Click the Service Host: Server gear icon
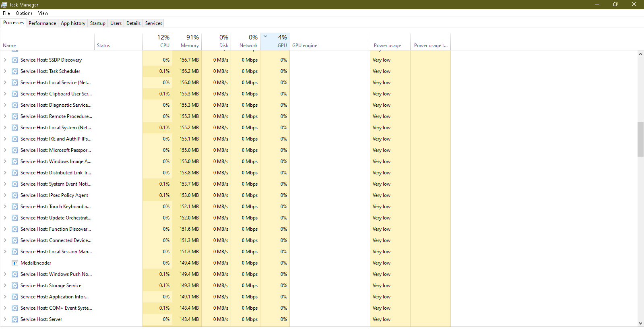This screenshot has height=329, width=644. [15, 319]
